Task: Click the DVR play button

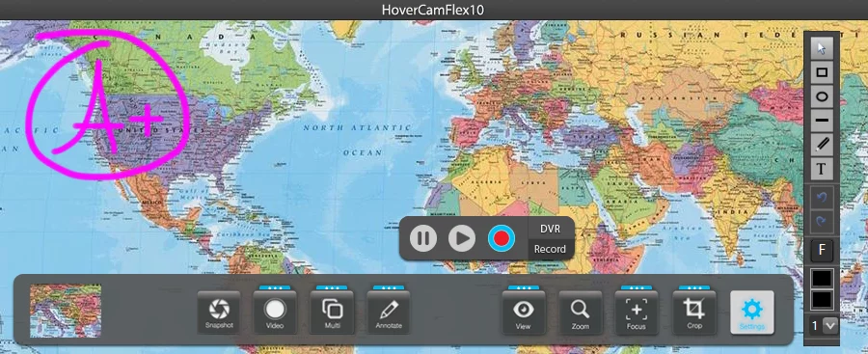Action: click(x=462, y=238)
